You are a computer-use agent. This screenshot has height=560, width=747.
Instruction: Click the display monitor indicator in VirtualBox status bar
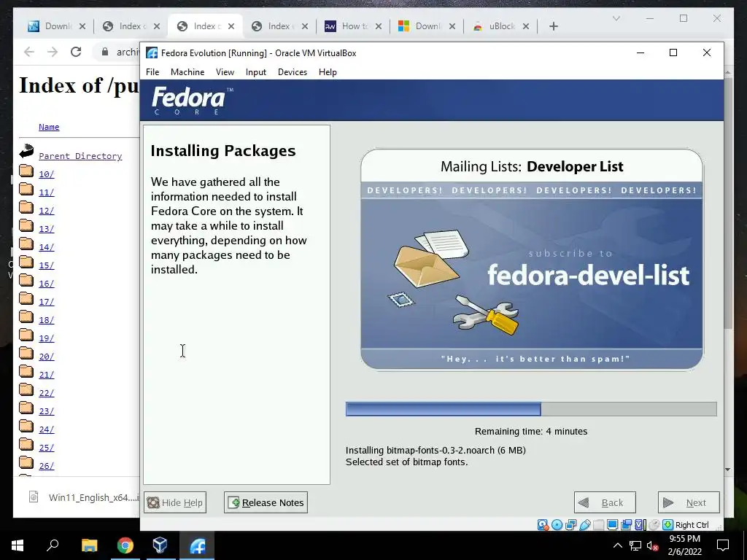(x=613, y=525)
